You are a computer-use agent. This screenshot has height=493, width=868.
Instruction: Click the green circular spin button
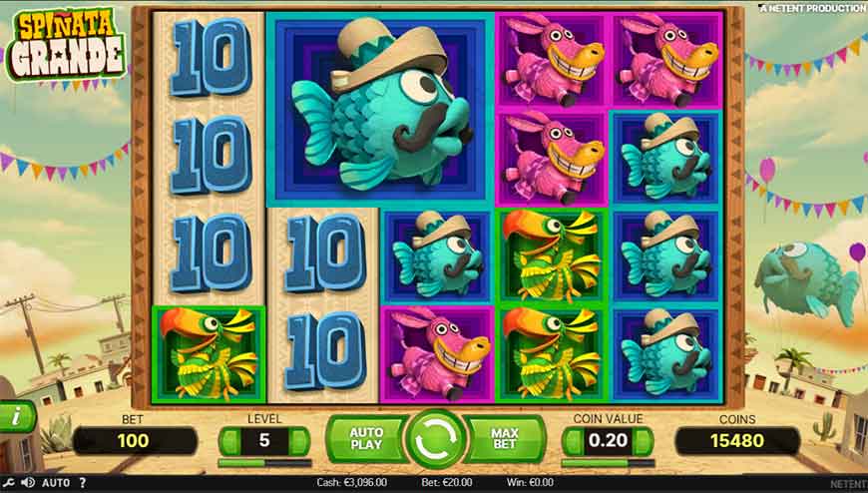tap(435, 440)
